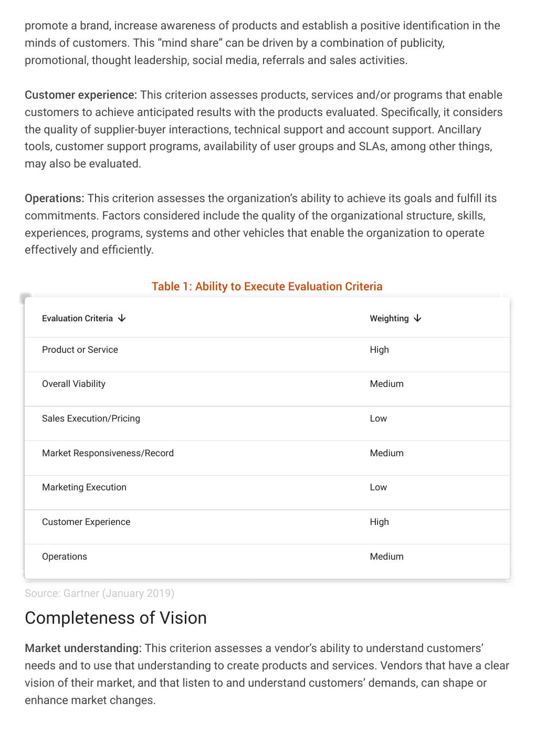Viewport: 535px width, 756px height.
Task: Select the Product or Service table row
Action: 80,350
